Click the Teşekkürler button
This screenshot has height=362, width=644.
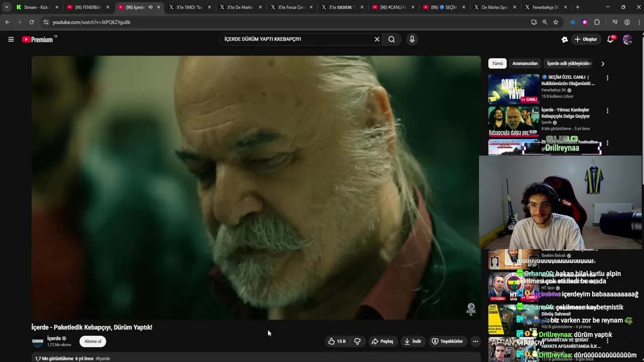click(x=447, y=341)
